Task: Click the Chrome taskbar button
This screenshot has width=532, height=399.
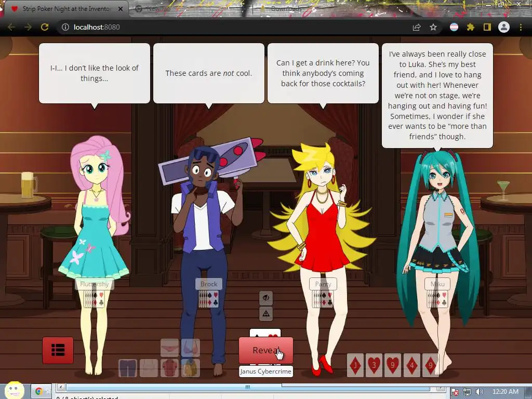Action: (43, 391)
